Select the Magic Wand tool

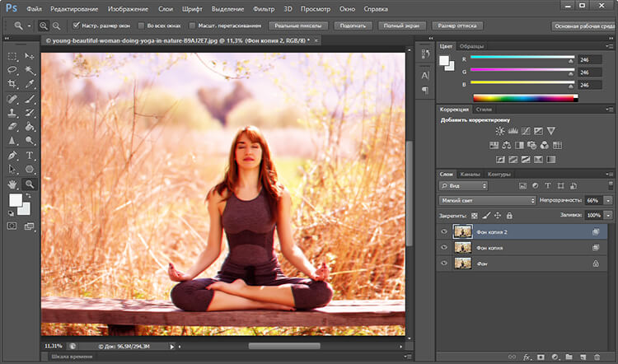tap(30, 71)
